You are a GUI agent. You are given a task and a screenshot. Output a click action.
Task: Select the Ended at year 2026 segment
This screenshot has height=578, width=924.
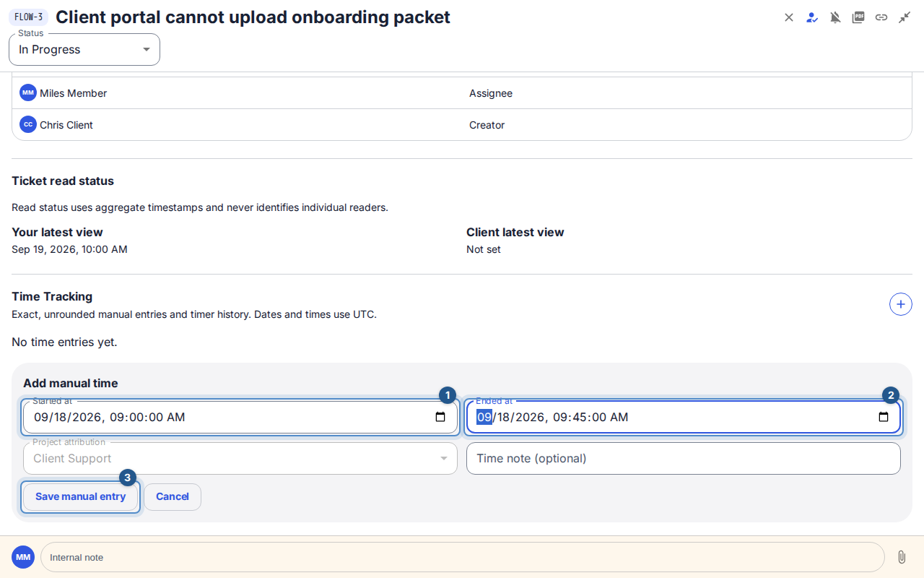529,417
